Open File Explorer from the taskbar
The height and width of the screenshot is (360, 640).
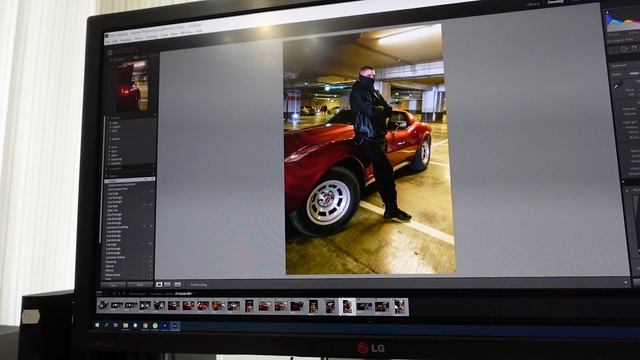pos(125,325)
